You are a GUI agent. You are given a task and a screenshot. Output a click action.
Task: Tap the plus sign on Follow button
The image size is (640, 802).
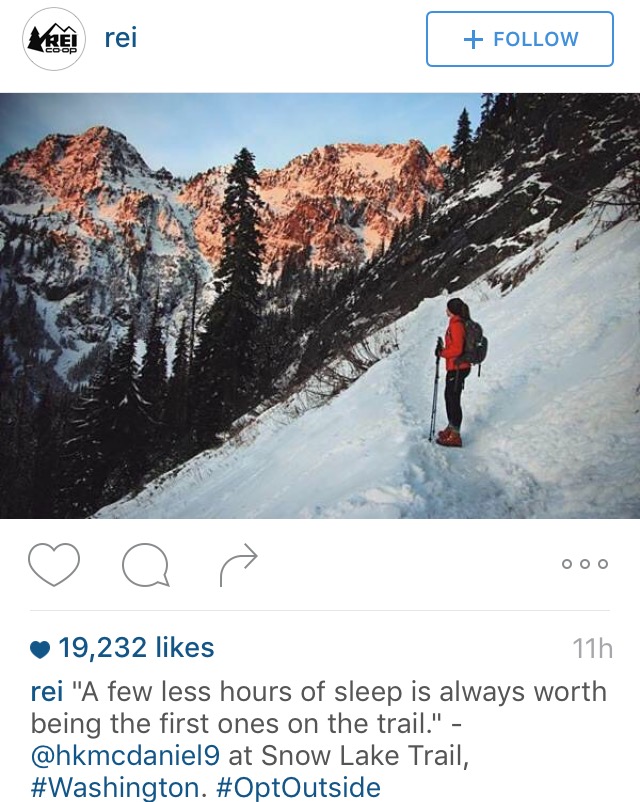(x=473, y=39)
